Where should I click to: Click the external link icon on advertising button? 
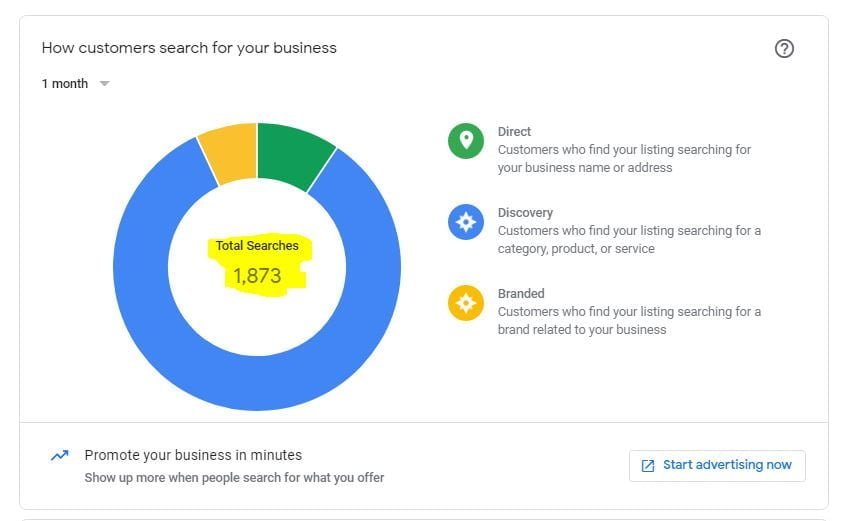pos(648,465)
